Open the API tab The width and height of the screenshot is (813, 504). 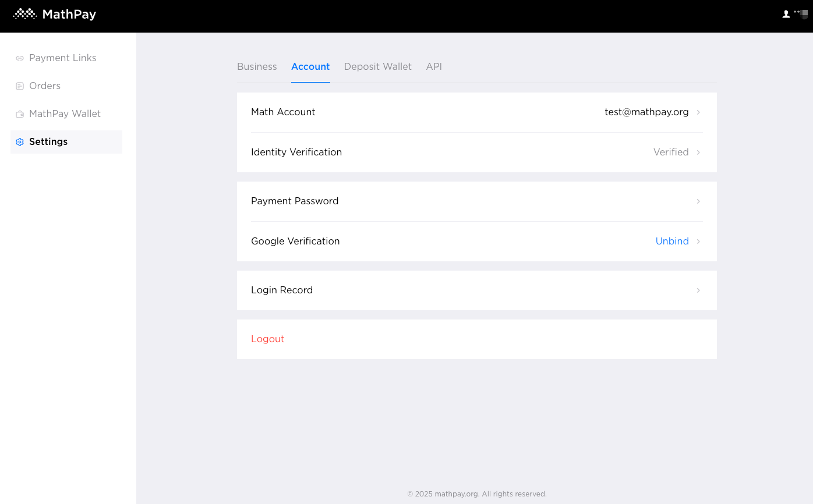click(434, 67)
